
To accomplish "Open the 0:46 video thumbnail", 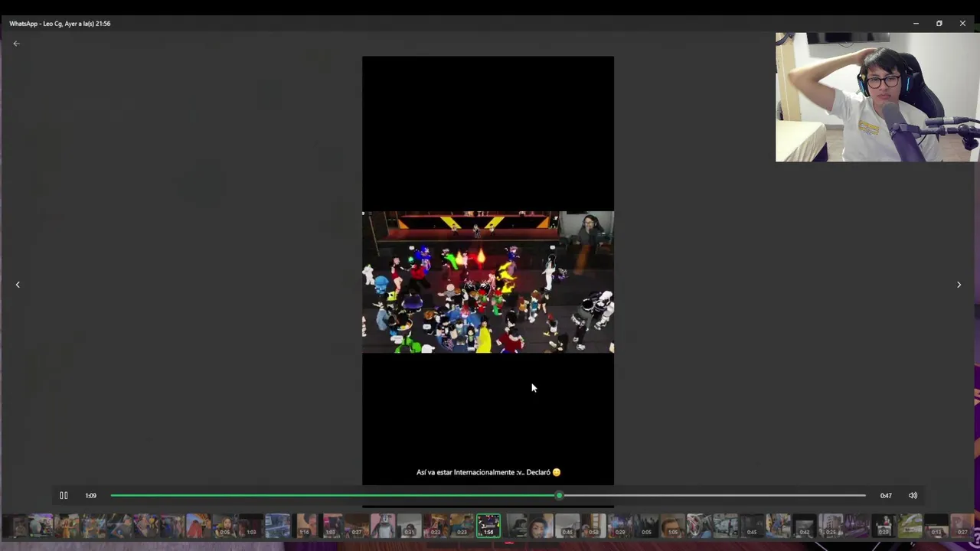I will point(567,526).
